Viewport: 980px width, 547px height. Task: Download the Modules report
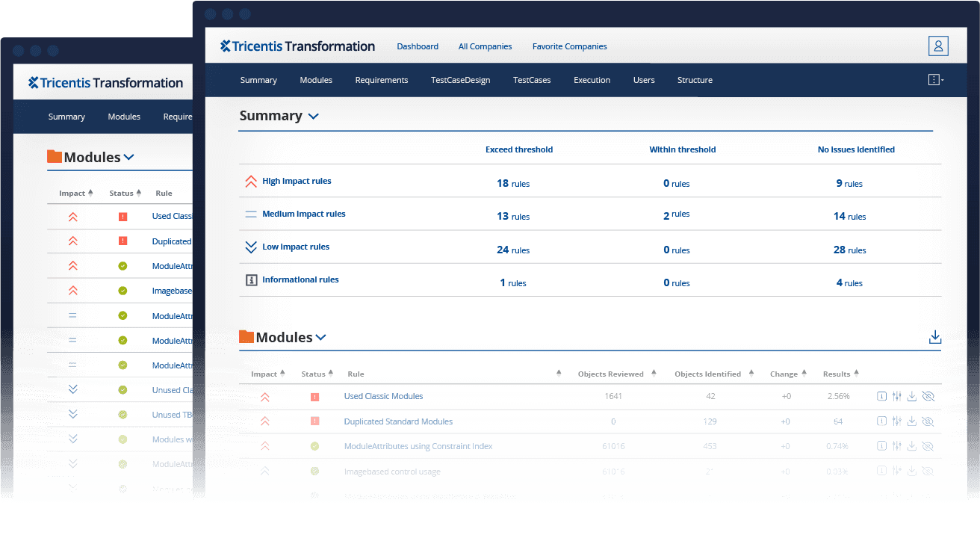pos(934,338)
